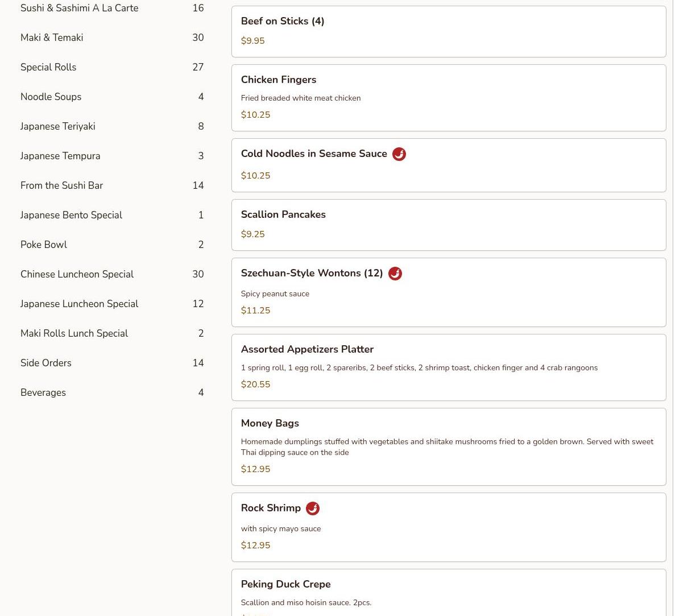Open Peking Duck Crepe item
The width and height of the screenshot is (696, 616).
point(449,593)
